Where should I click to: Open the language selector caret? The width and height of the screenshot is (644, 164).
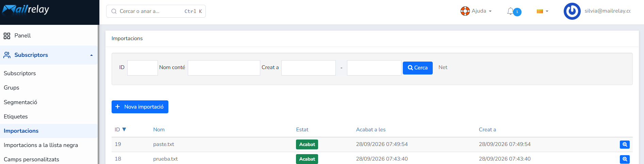point(547,11)
